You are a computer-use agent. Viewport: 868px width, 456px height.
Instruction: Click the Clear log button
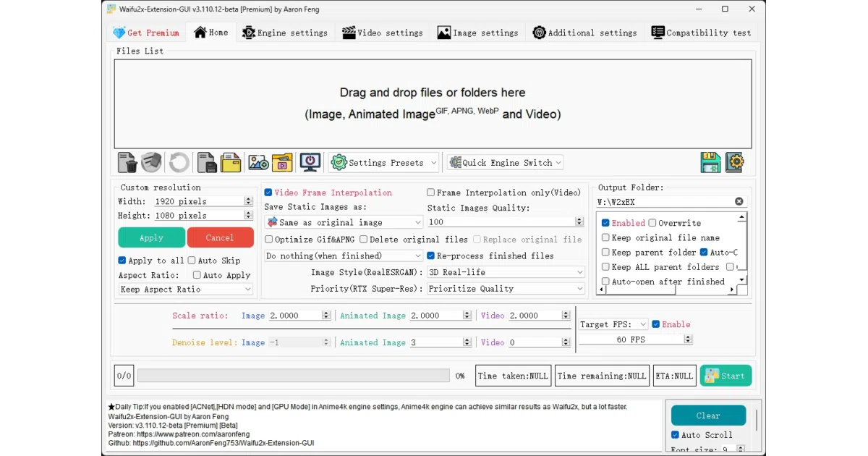click(x=708, y=415)
